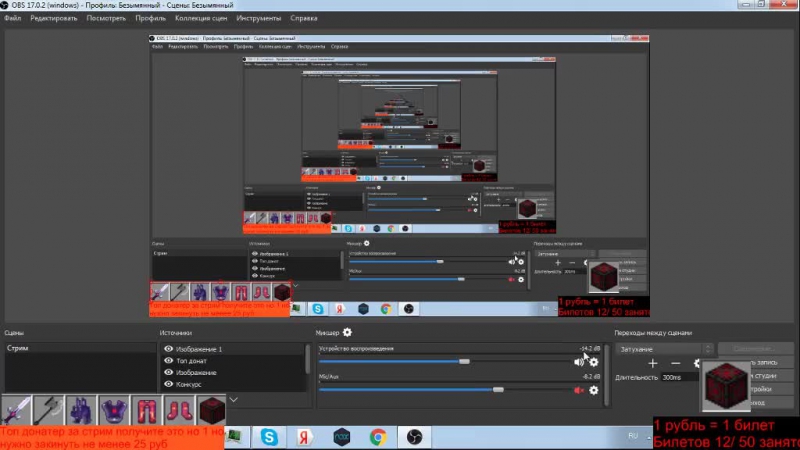The width and height of the screenshot is (800, 450).
Task: Hide the Изображение 1 source with its eye icon
Action: pos(168,349)
